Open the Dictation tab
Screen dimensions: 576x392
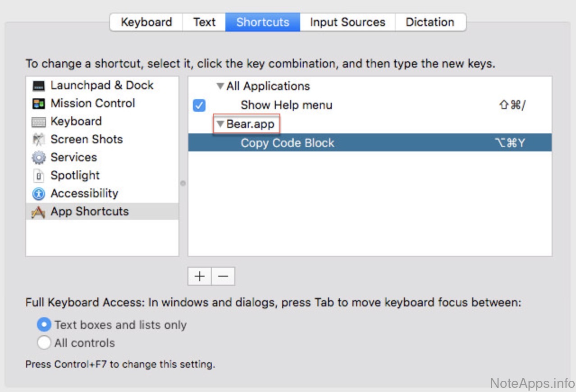point(430,22)
